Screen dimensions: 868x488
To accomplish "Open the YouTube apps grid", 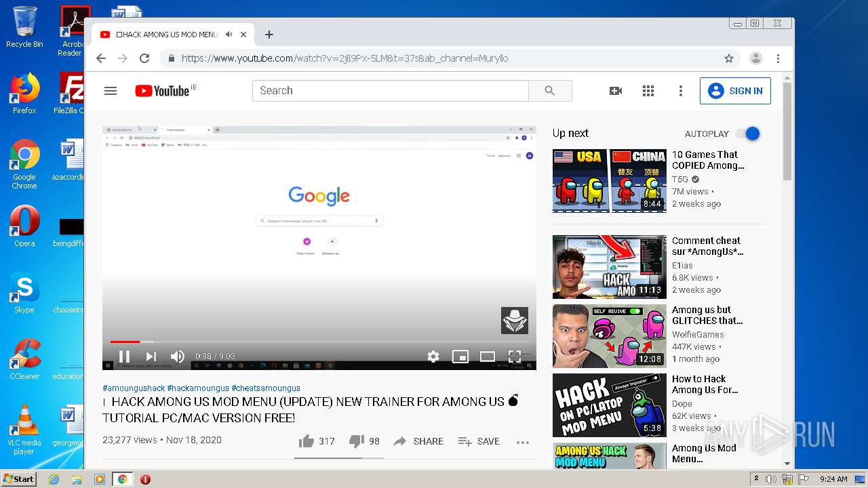I will 648,91.
